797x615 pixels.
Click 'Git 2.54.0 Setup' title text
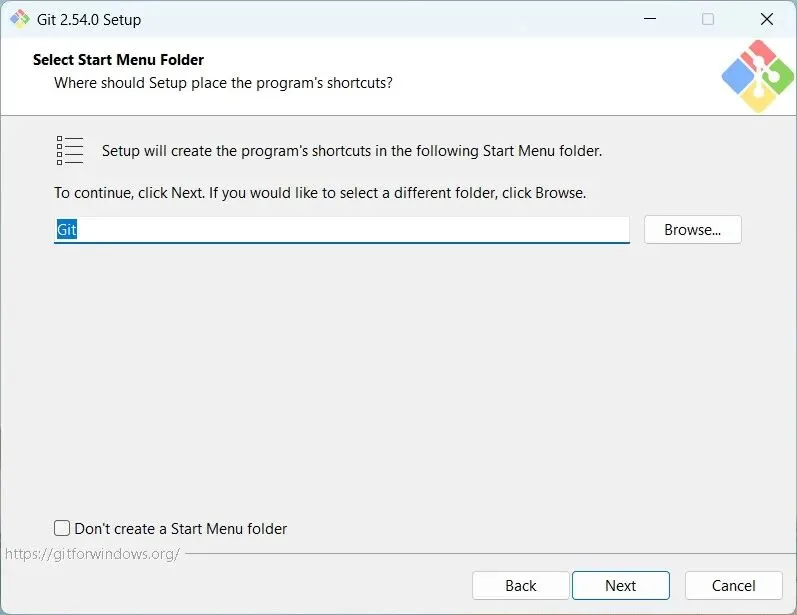coord(89,20)
